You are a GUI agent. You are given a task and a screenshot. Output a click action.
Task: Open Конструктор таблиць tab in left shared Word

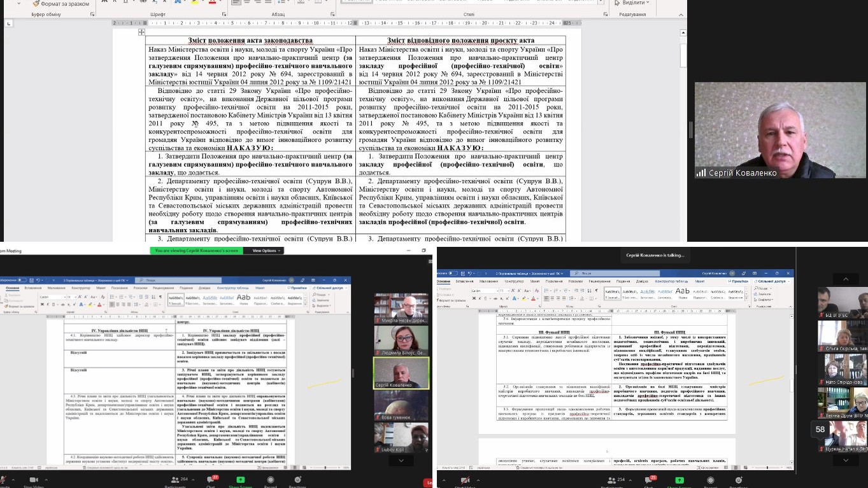tap(232, 288)
